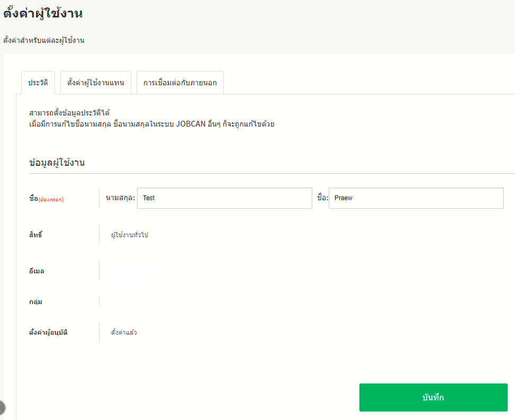515x420 pixels.
Task: Click the ตั้งค่าแล้ว approver status text
Action: 124,333
